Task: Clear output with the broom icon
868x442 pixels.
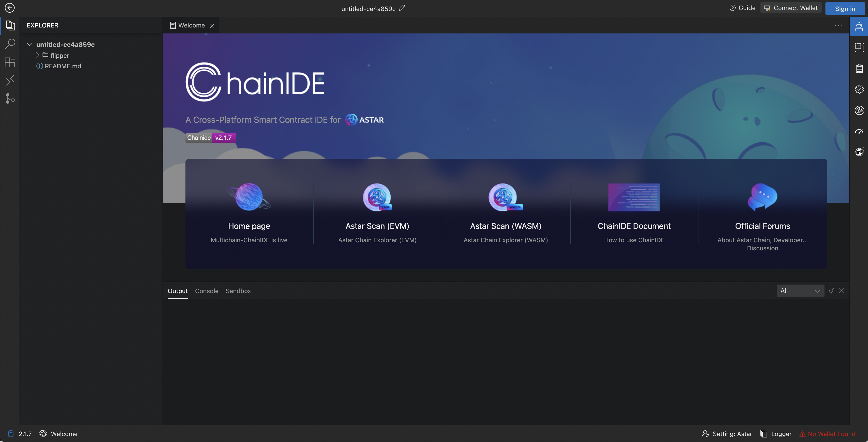Action: [x=831, y=291]
